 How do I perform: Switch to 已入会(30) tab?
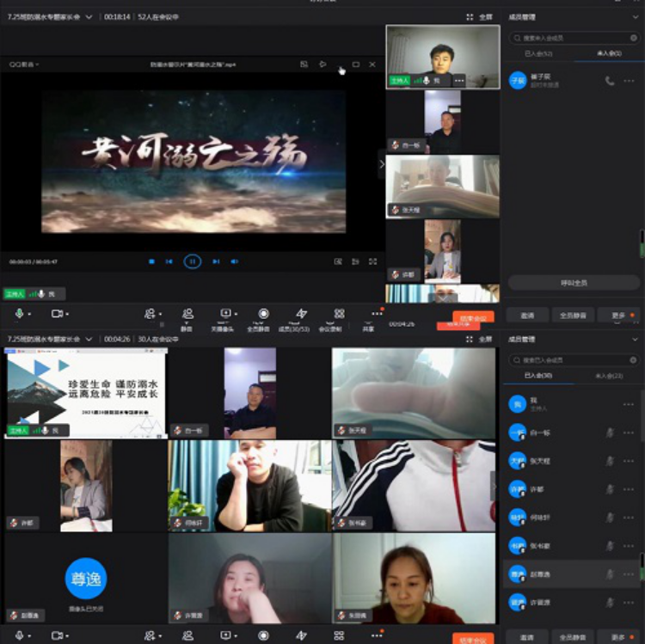(538, 376)
